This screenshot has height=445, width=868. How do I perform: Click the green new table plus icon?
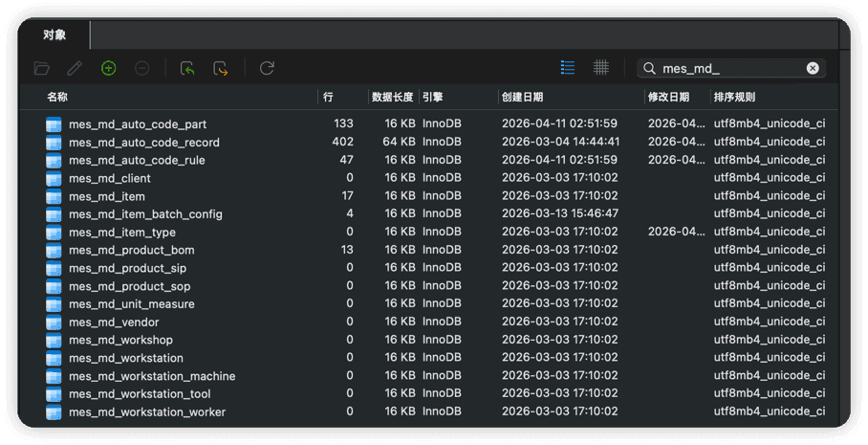click(109, 68)
